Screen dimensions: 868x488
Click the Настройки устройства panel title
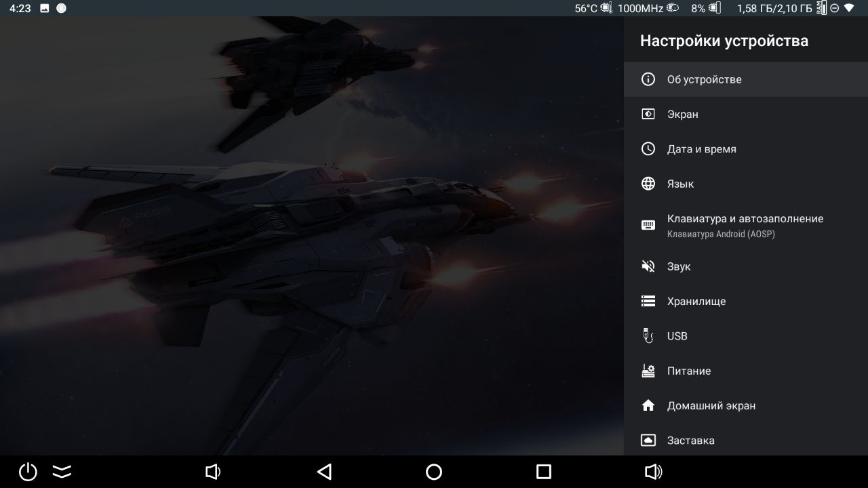tap(724, 41)
